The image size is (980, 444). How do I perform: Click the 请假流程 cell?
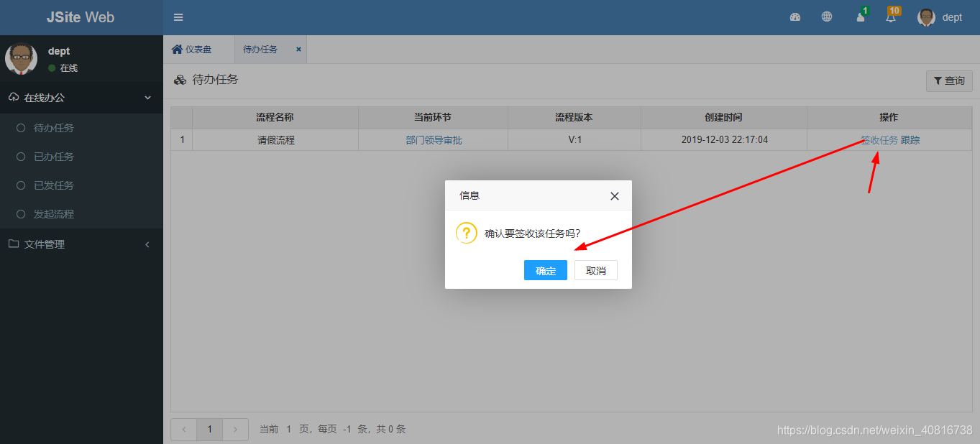(276, 140)
